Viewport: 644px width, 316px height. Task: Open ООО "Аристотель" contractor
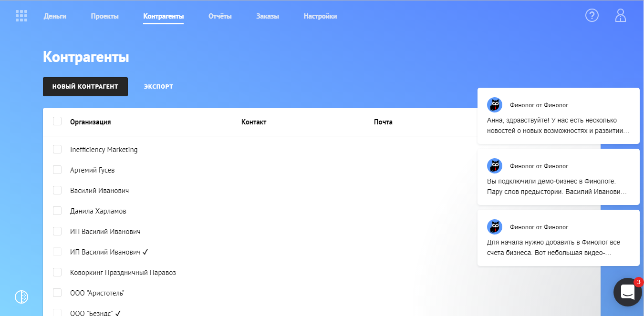97,293
